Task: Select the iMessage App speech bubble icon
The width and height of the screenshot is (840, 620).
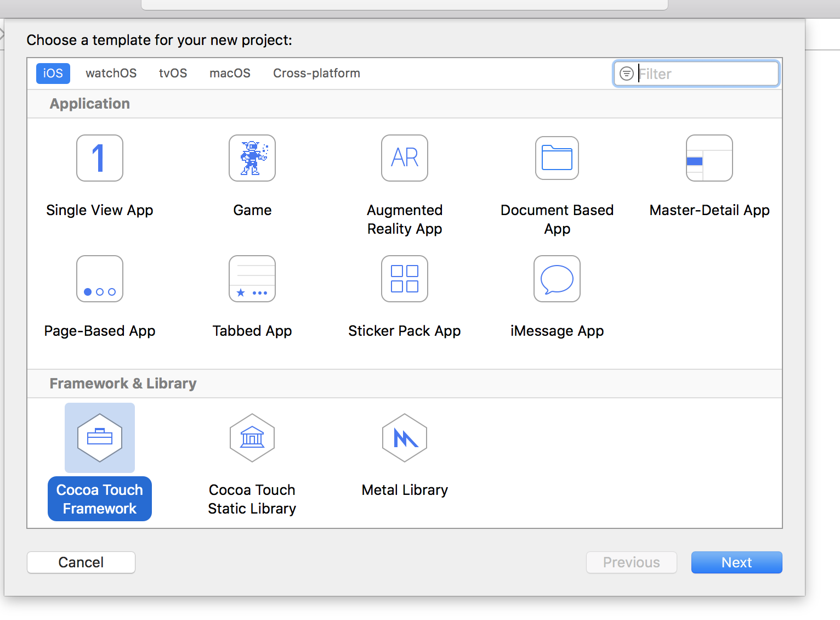Action: point(557,279)
